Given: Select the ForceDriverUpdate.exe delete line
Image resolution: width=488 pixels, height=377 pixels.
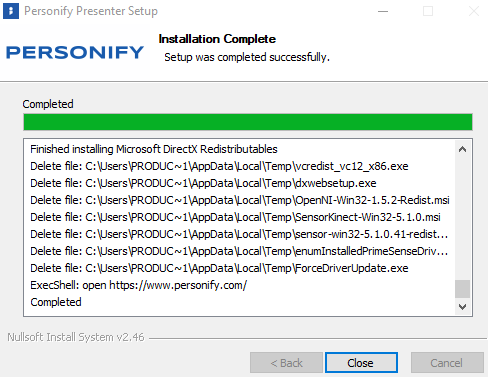Looking at the screenshot, I should click(219, 268).
